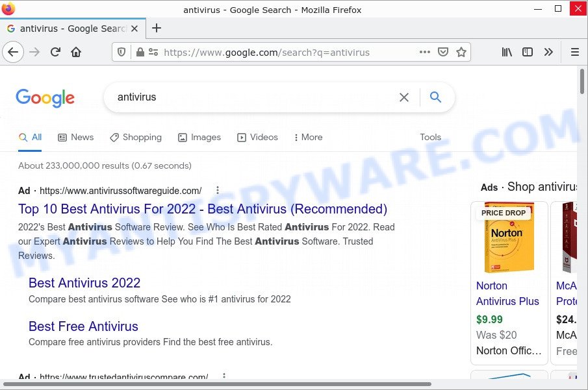
Task: Go back to the previous page
Action: tap(13, 52)
